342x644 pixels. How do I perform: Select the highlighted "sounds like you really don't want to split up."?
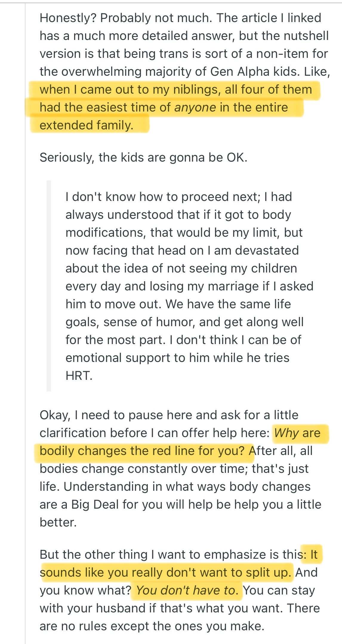166,573
